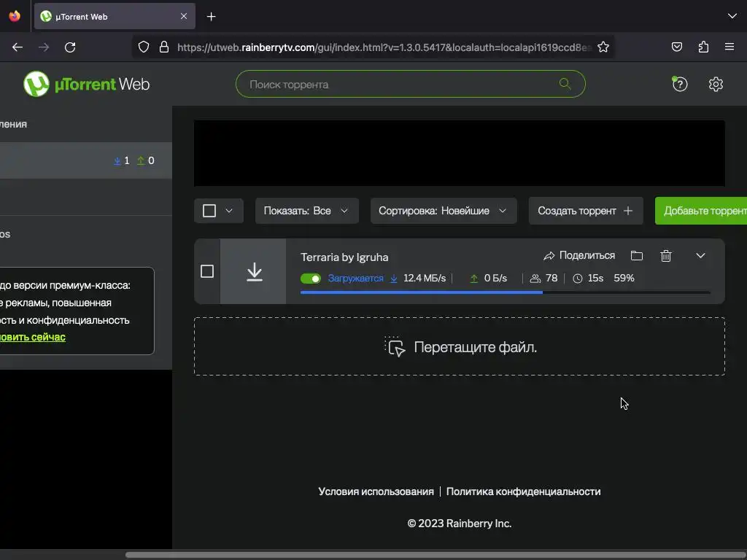Screen dimensions: 747x560
Task: Open the help question mark icon
Action: tap(679, 85)
